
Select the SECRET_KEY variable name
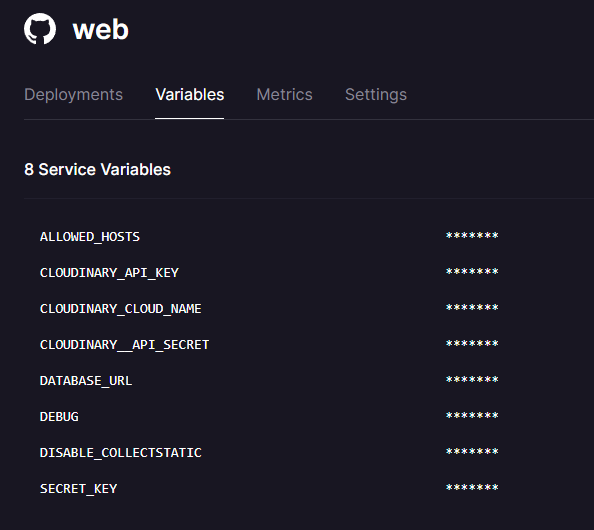78,489
